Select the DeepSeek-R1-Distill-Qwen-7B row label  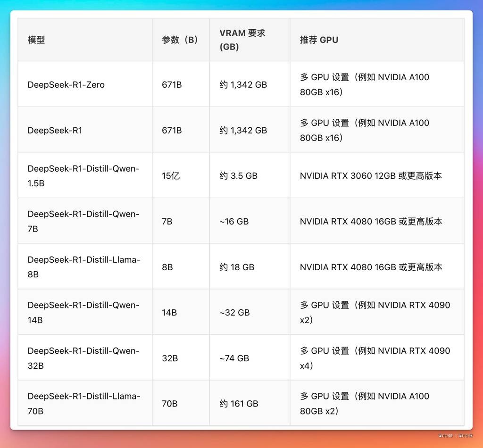(x=83, y=222)
